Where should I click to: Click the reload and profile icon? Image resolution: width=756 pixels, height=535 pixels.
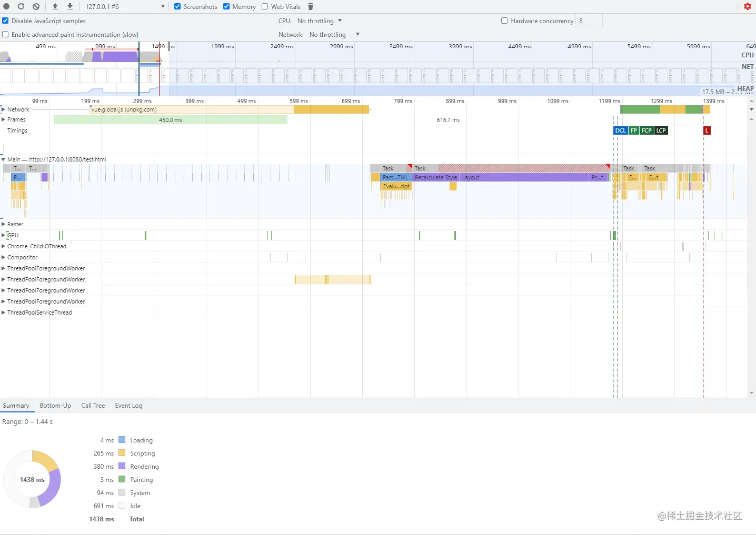coord(21,6)
